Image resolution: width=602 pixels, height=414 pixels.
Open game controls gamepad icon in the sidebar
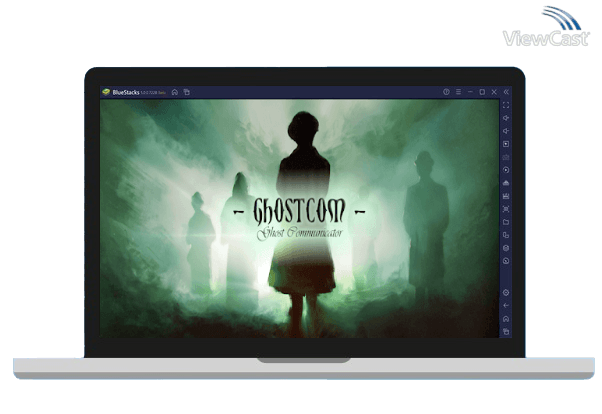click(506, 157)
